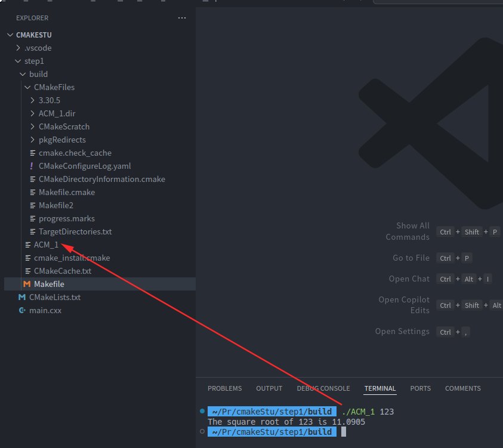The width and height of the screenshot is (503, 448).
Task: Open the DEBUG CONSOLE tab
Action: click(323, 388)
